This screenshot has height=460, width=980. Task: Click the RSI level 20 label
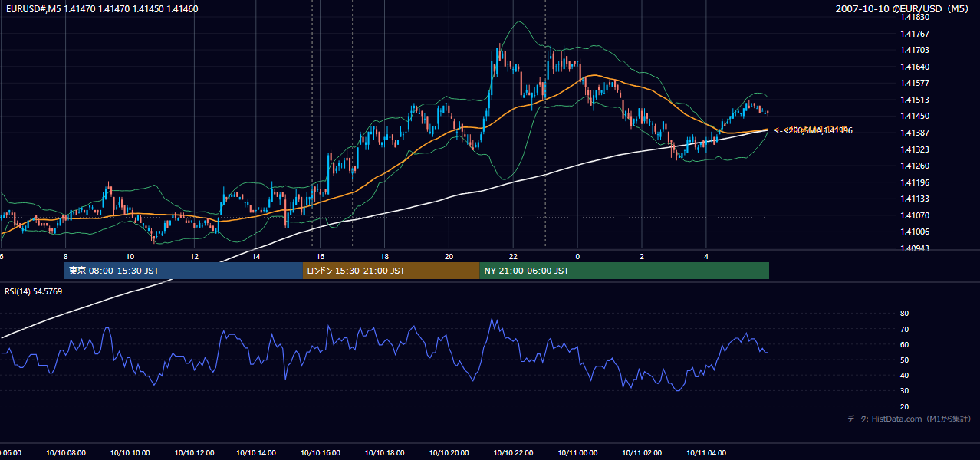point(904,406)
